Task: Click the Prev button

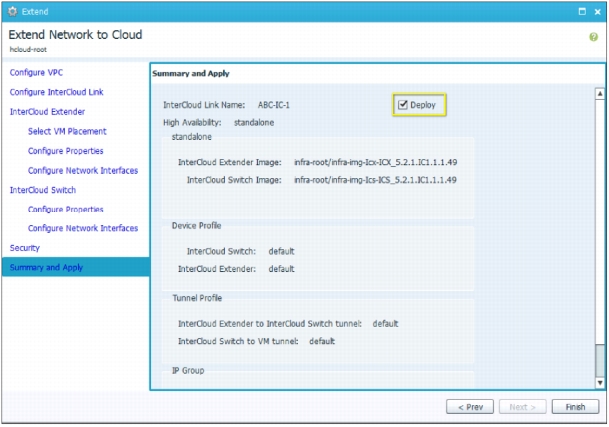Action: pos(470,407)
